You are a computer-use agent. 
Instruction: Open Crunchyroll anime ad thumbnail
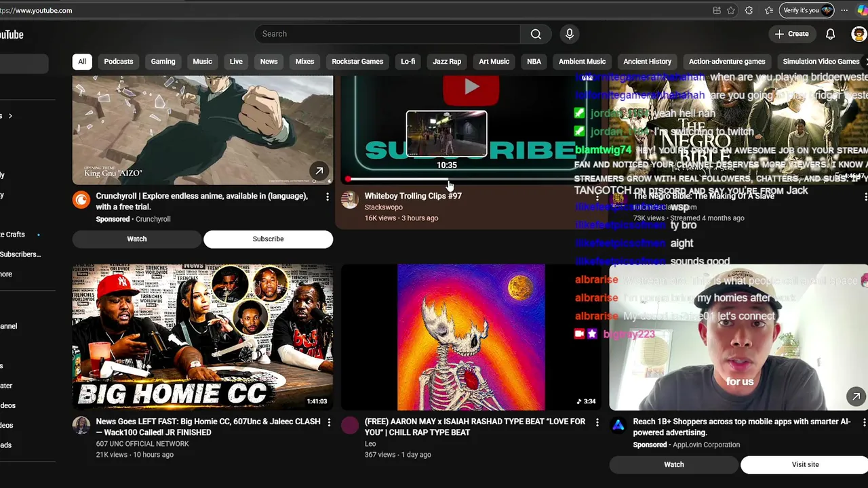(203, 129)
